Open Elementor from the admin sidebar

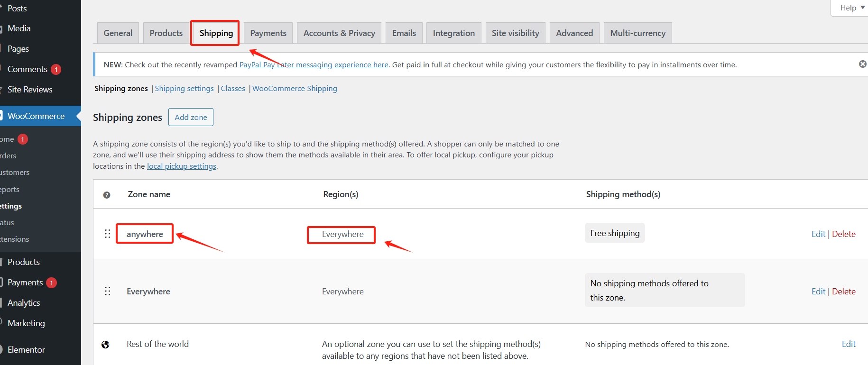click(26, 350)
